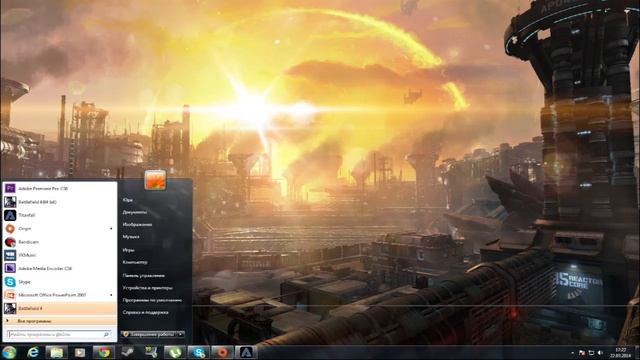This screenshot has width=640, height=360.
Task: Launch Skype from the Start menu list
Action: click(60, 282)
